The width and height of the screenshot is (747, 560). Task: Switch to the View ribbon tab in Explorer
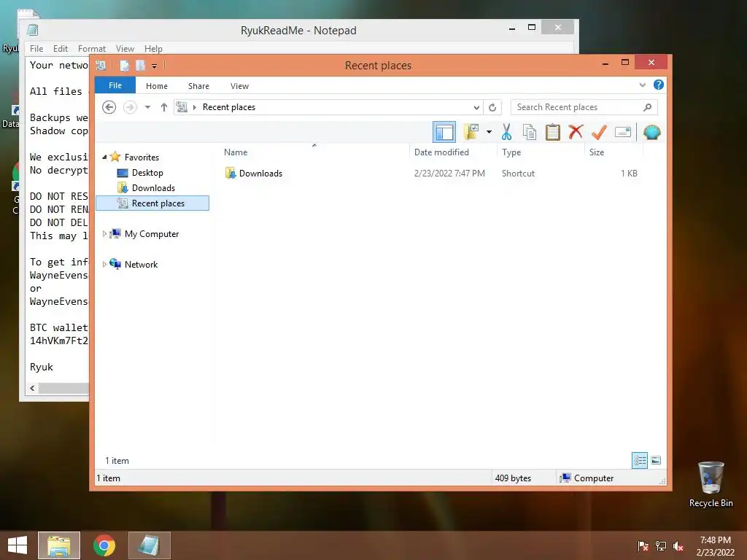239,86
